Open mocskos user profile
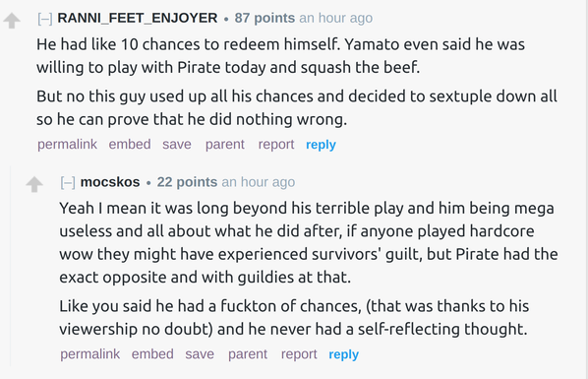This screenshot has width=588, height=379. (x=110, y=182)
